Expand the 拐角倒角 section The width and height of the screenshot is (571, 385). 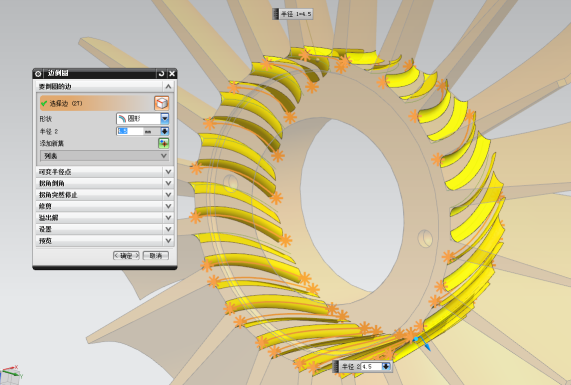(x=105, y=183)
